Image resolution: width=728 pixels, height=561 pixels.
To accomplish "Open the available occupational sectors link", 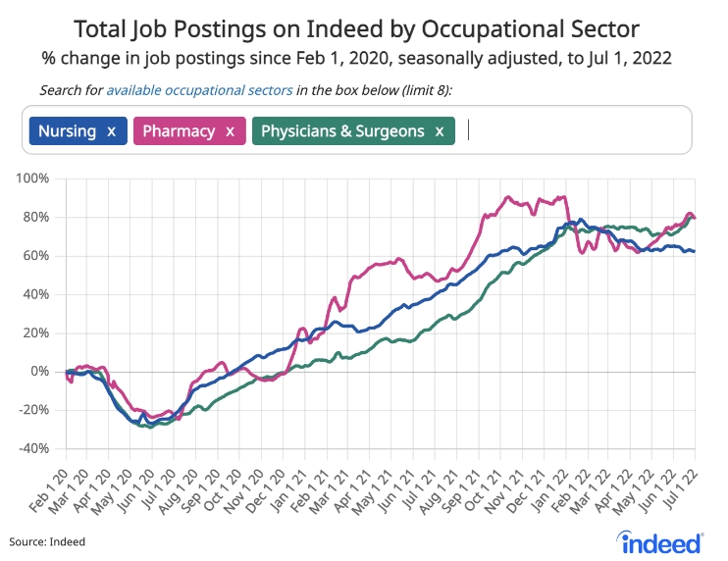I will click(x=199, y=90).
